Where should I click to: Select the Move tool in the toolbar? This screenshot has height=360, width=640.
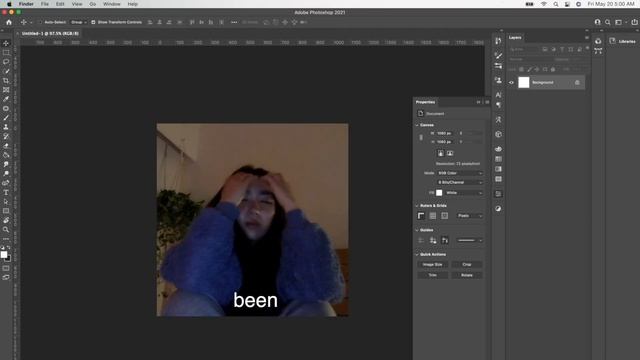click(x=6, y=43)
